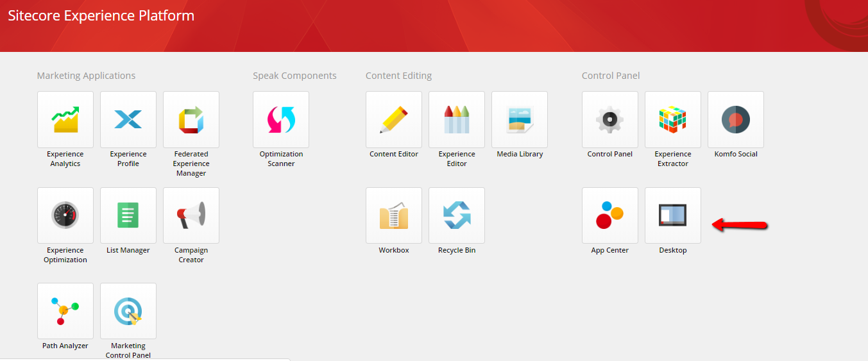
Task: Click the Speak Components heading
Action: coord(294,76)
